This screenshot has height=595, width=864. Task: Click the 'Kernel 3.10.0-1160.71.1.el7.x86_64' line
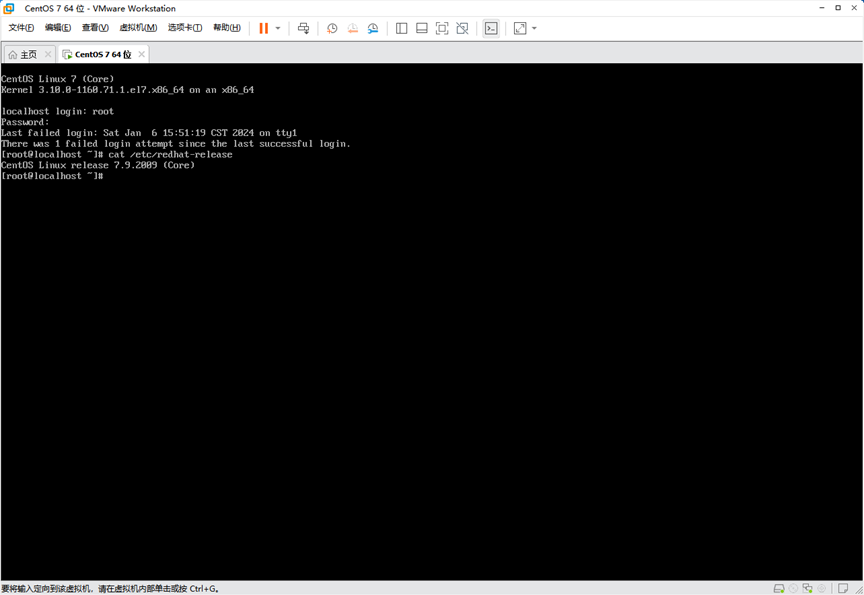[x=127, y=90]
